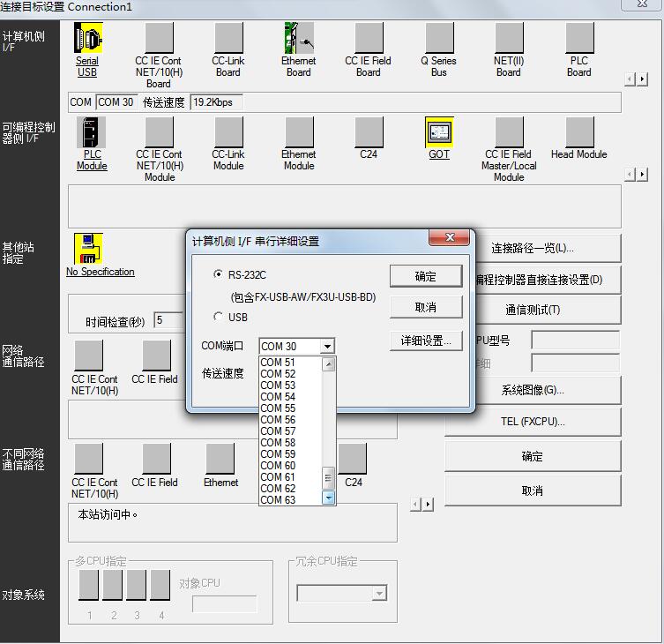
Task: Click the 取消 button in the dialog
Action: pos(426,307)
